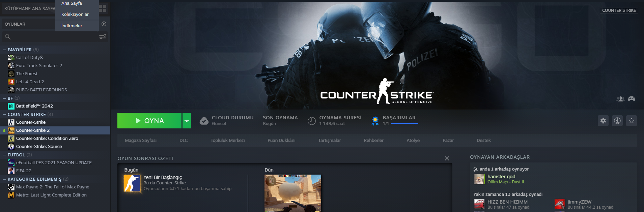Screen dimensions: 644x212
Task: Click the achievements badge icon
Action: point(375,121)
